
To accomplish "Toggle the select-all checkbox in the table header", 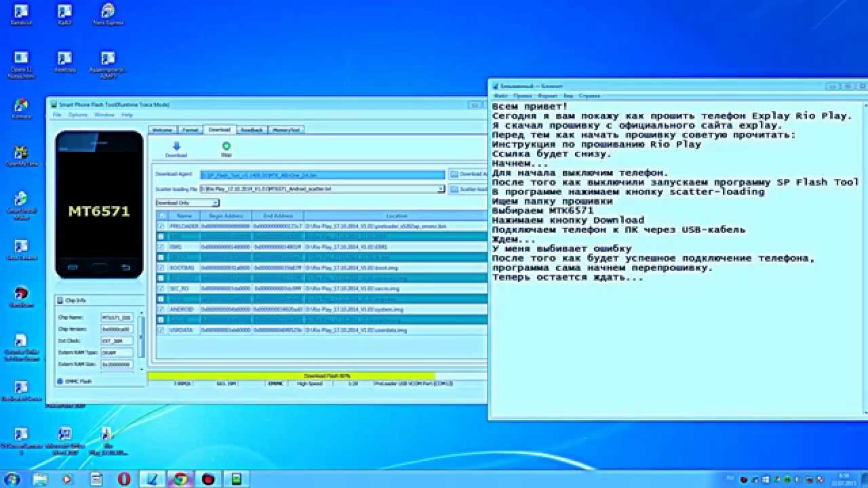I will click(x=161, y=216).
